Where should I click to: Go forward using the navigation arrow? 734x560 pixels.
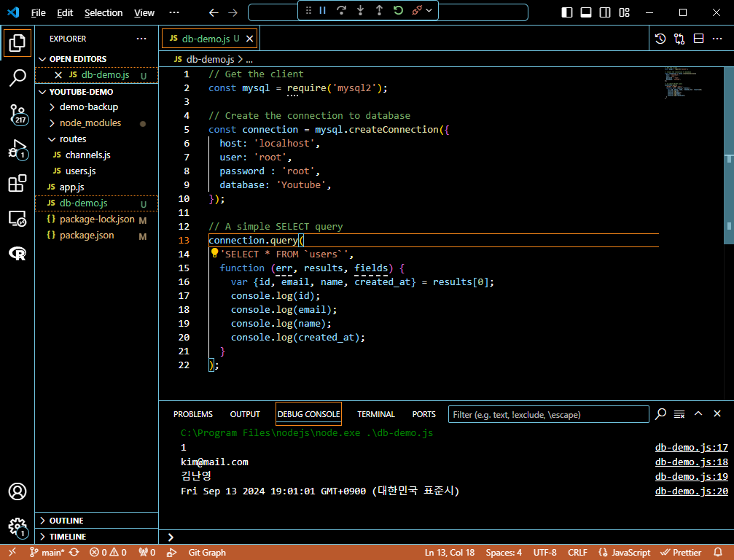[233, 12]
